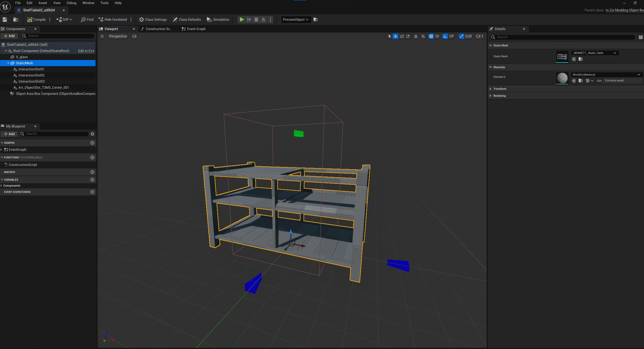The height and width of the screenshot is (349, 644).
Task: Switch to the Event Graph tab
Action: (x=194, y=29)
